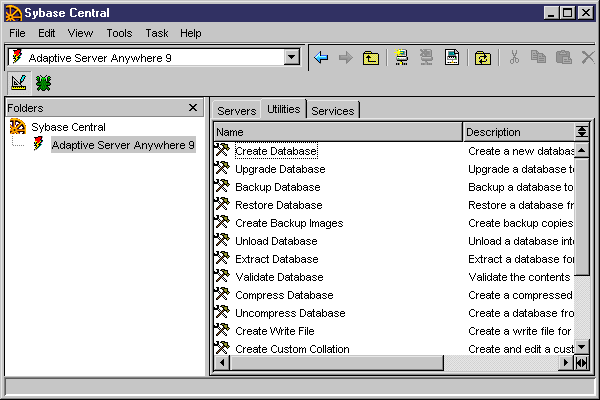The width and height of the screenshot is (600, 400).
Task: Switch to the Services tab
Action: point(333,111)
